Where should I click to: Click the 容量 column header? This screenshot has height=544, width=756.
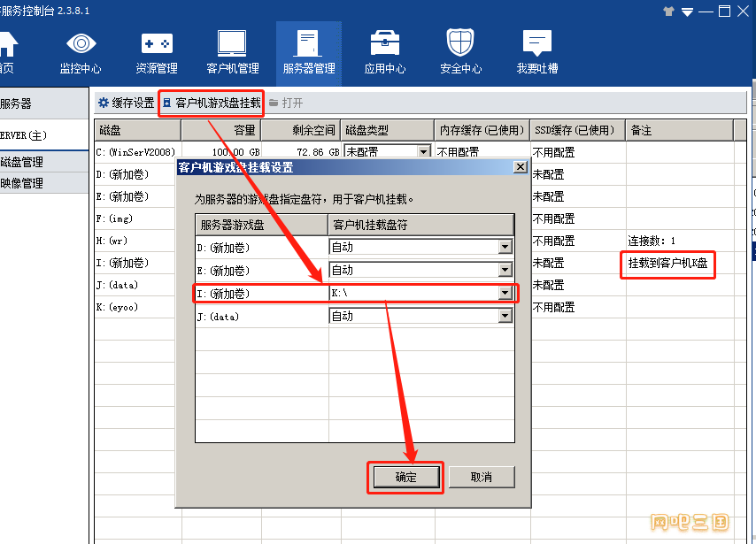coord(221,130)
